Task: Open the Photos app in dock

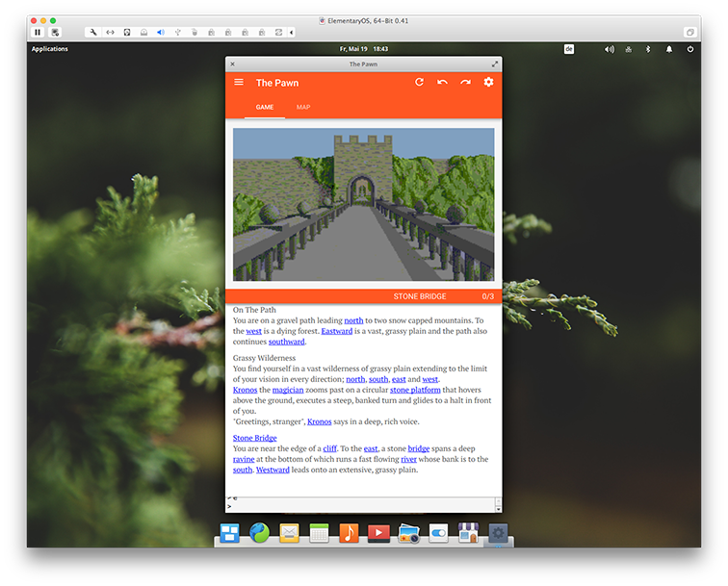Action: point(408,533)
